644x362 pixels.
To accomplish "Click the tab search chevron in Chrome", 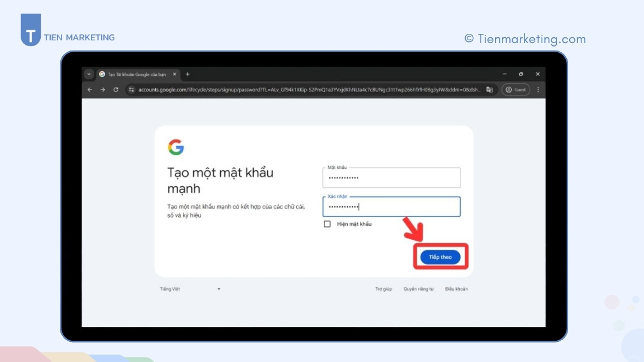I will tap(89, 74).
